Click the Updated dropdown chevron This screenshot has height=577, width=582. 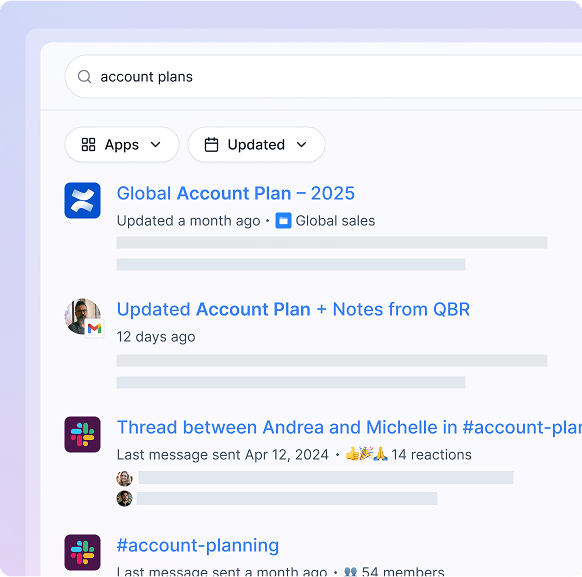[x=302, y=145]
